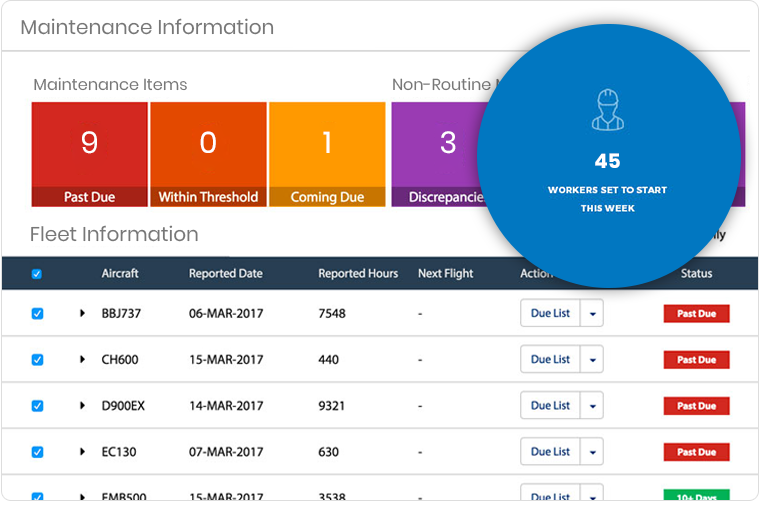This screenshot has height=520, width=760.
Task: Click the 14-MAR-2017 reported date cell
Action: pyautogui.click(x=226, y=406)
